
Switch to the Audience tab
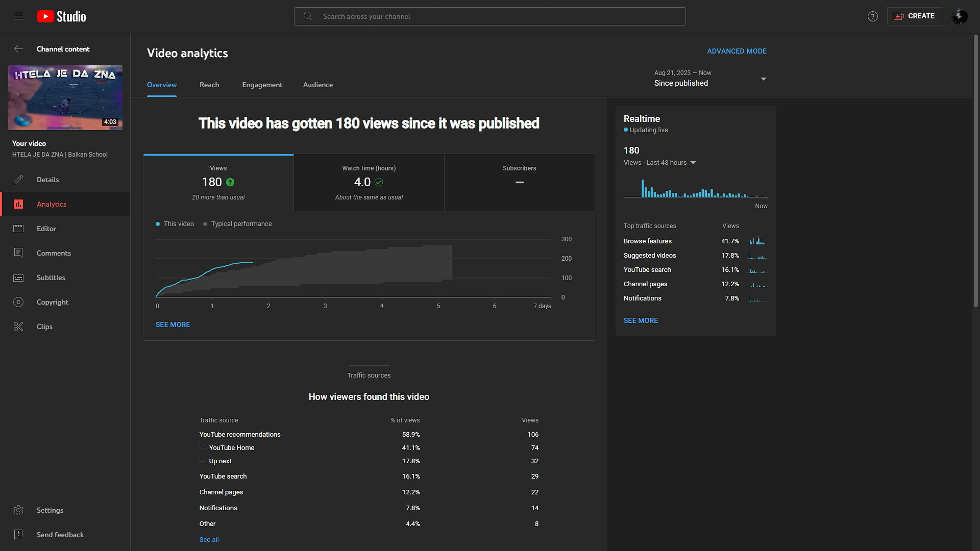click(318, 85)
